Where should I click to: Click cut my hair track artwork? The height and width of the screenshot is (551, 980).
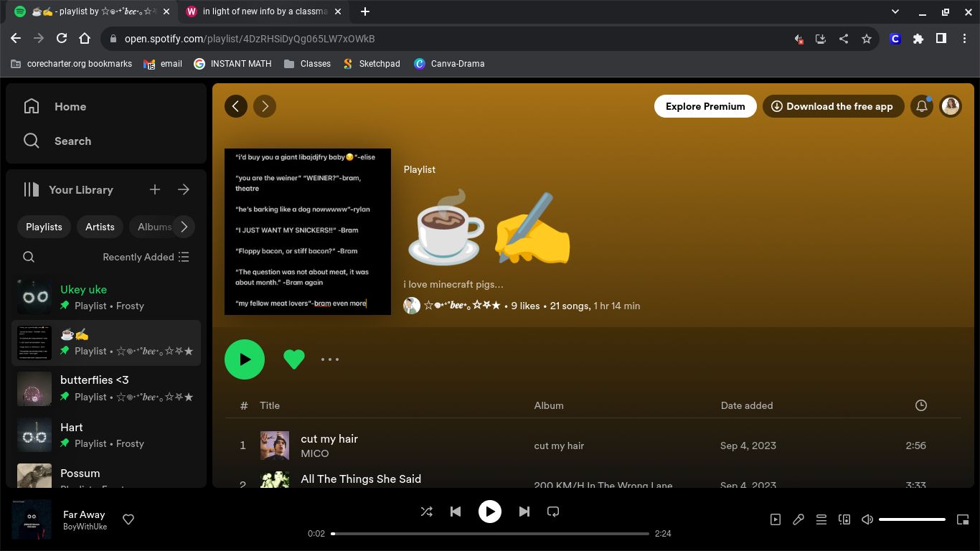pos(275,446)
